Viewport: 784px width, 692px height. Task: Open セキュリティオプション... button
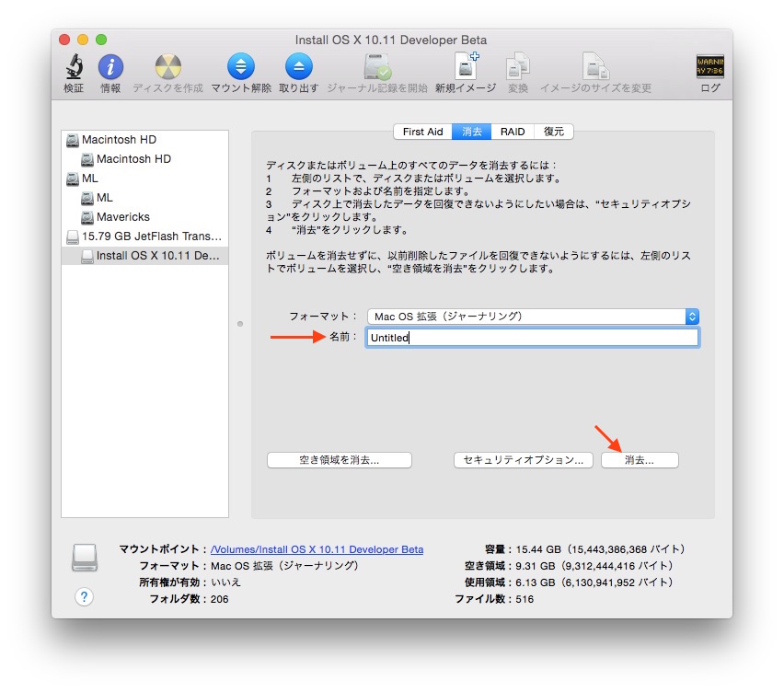pyautogui.click(x=524, y=460)
